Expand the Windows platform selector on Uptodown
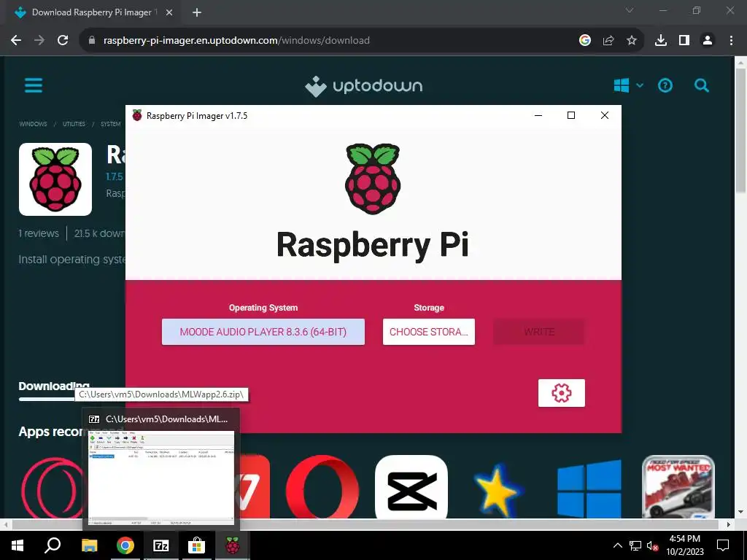The height and width of the screenshot is (560, 747). (x=628, y=86)
